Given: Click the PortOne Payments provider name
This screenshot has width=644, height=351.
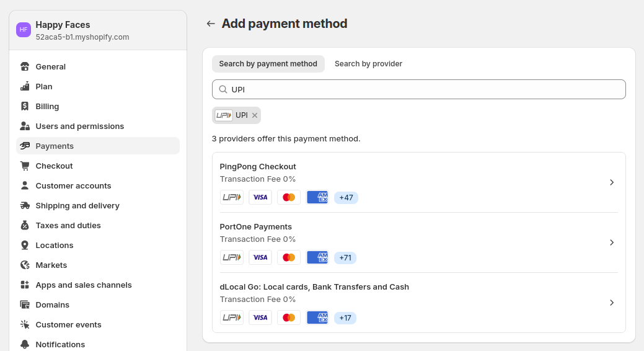Looking at the screenshot, I should coord(256,227).
